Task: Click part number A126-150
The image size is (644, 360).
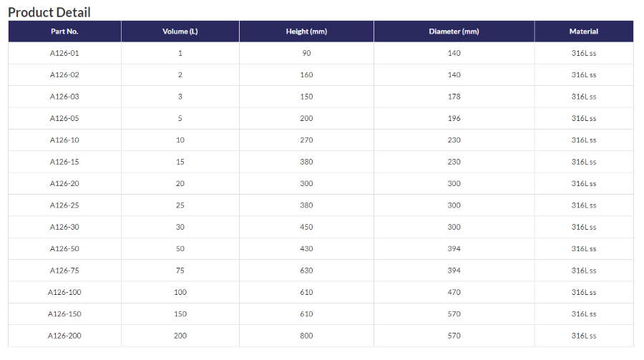Action: coord(64,314)
